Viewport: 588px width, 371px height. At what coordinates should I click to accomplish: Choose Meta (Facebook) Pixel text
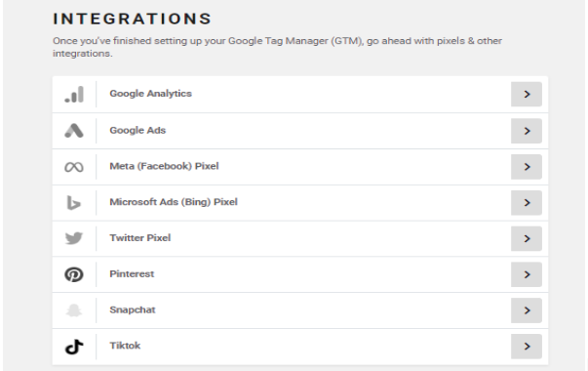pos(164,166)
